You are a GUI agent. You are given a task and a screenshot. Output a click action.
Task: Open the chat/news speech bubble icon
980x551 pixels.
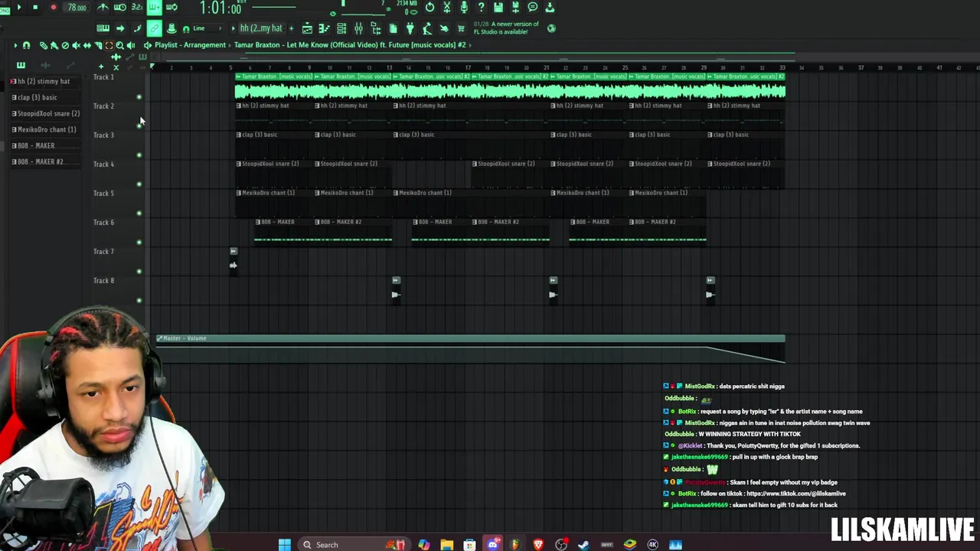point(533,7)
